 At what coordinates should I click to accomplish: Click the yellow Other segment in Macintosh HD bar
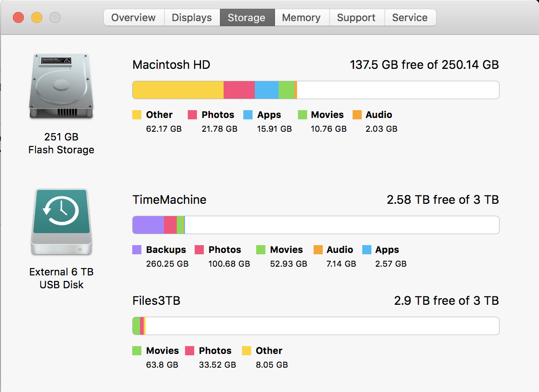178,90
